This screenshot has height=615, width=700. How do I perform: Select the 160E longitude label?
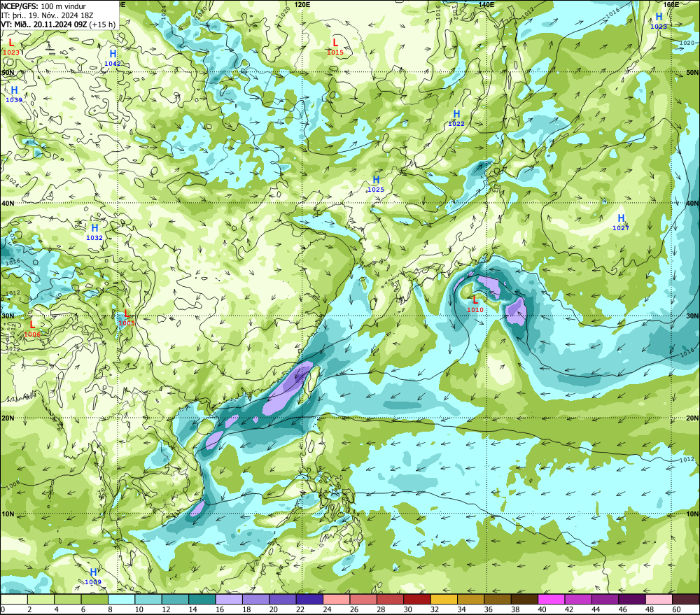[671, 4]
